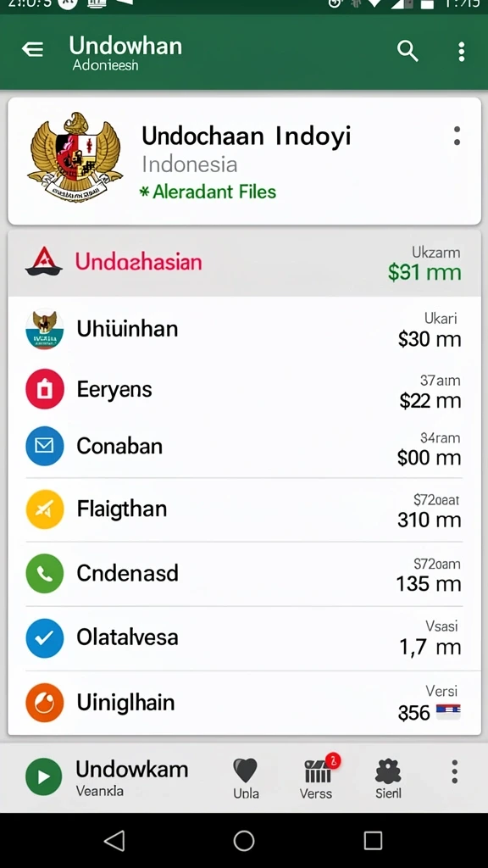Open Verss tab with the red badge

click(x=319, y=771)
